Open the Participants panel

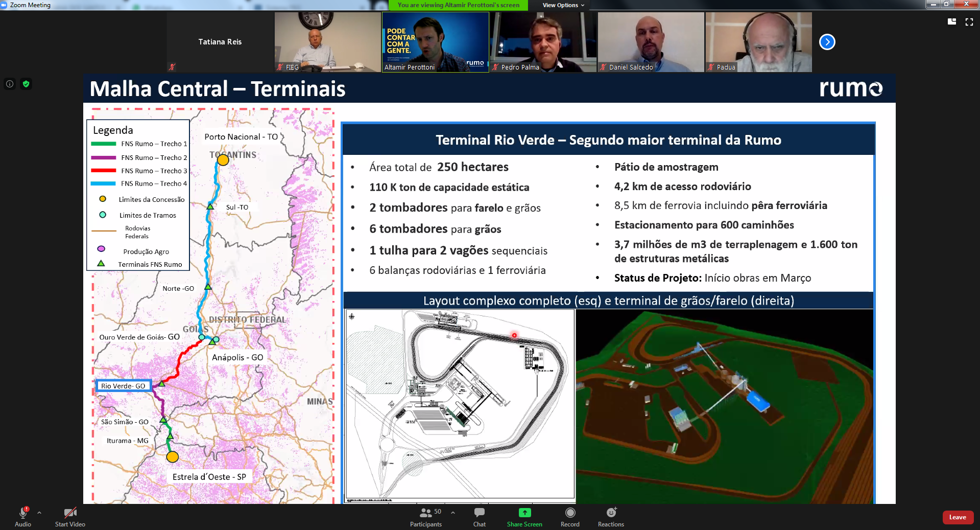tap(425, 517)
